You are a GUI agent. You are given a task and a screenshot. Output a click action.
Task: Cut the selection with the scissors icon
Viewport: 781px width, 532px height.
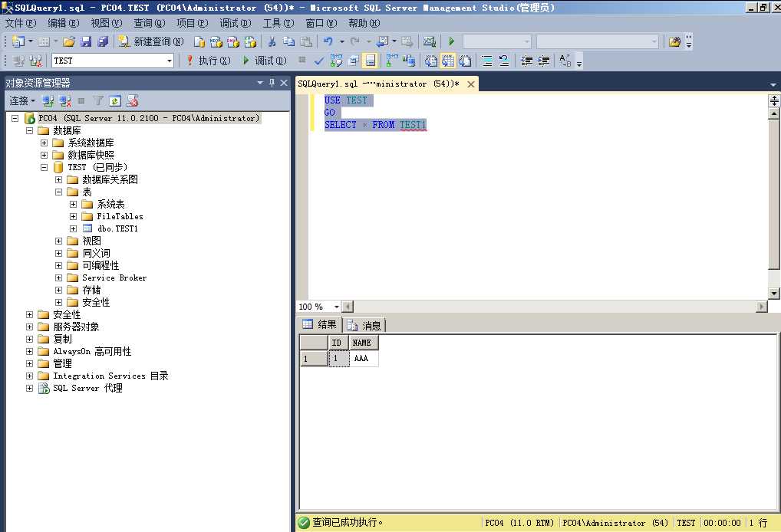coord(272,42)
